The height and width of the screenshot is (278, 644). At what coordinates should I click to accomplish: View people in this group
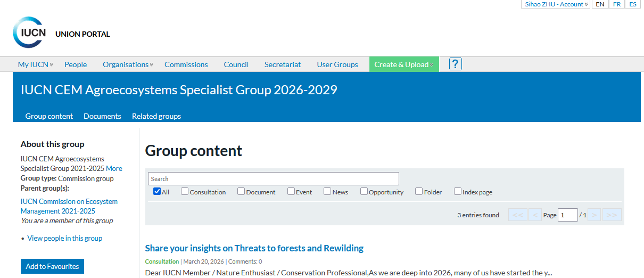coord(65,238)
